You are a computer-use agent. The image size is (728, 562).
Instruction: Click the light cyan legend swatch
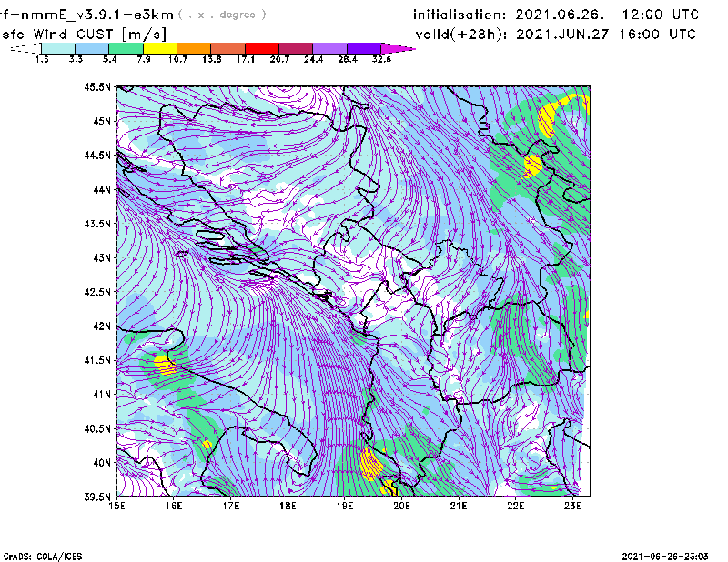pyautogui.click(x=58, y=48)
